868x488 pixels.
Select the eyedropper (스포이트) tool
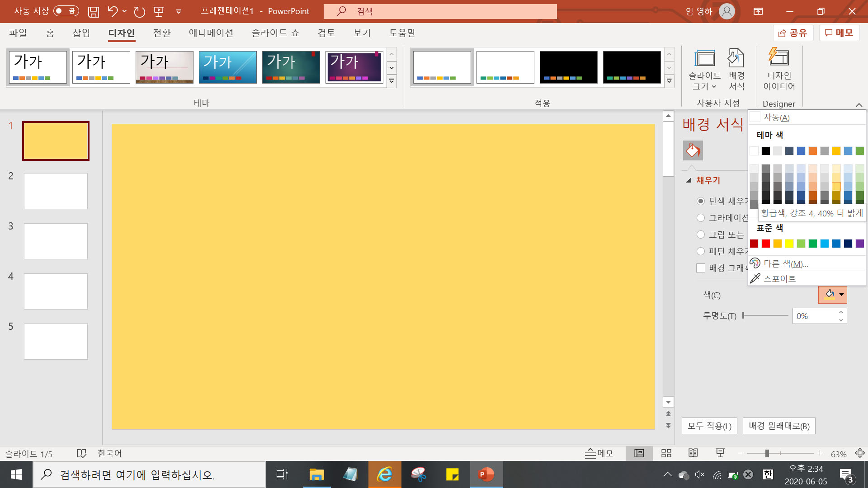pyautogui.click(x=779, y=279)
